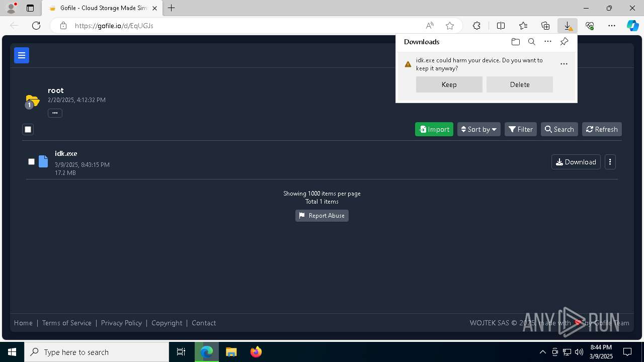644x362 pixels.
Task: Toggle the select-all checkbox
Action: [x=28, y=130]
